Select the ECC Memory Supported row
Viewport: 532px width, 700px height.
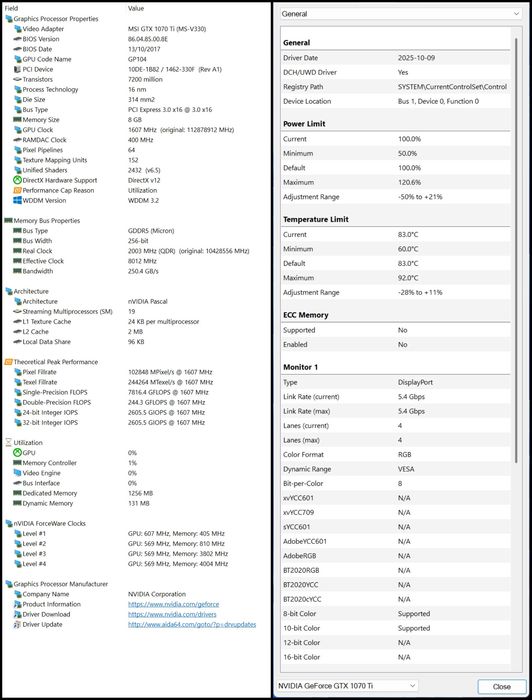point(396,330)
